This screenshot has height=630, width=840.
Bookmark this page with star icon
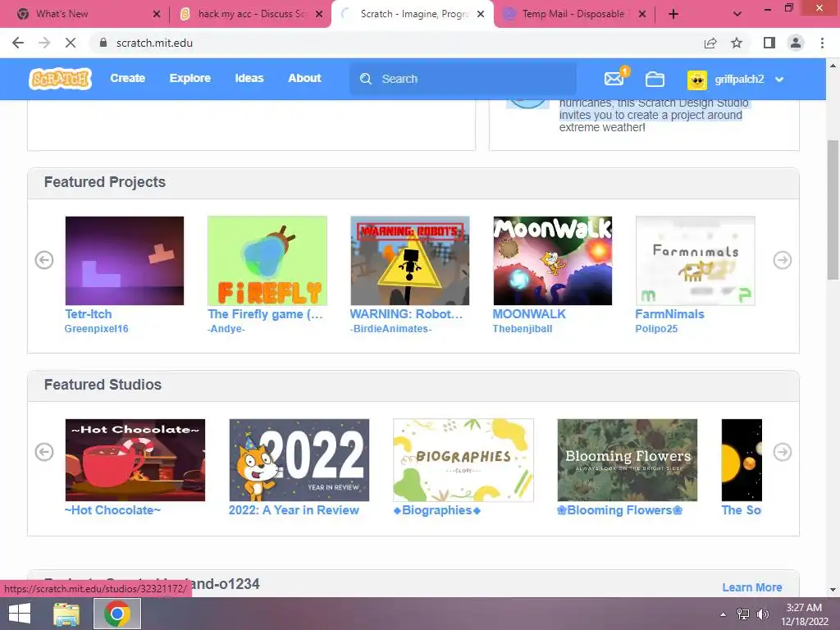[737, 43]
